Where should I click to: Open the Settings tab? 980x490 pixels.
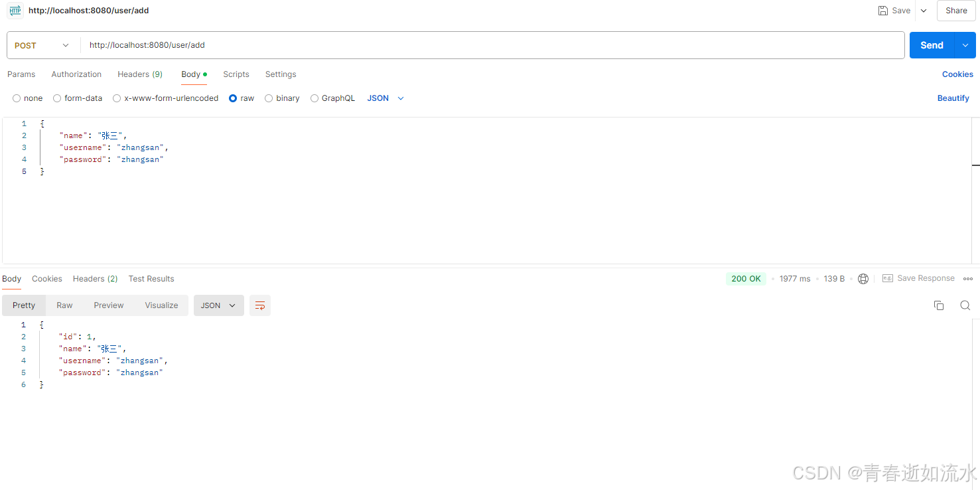pos(281,74)
